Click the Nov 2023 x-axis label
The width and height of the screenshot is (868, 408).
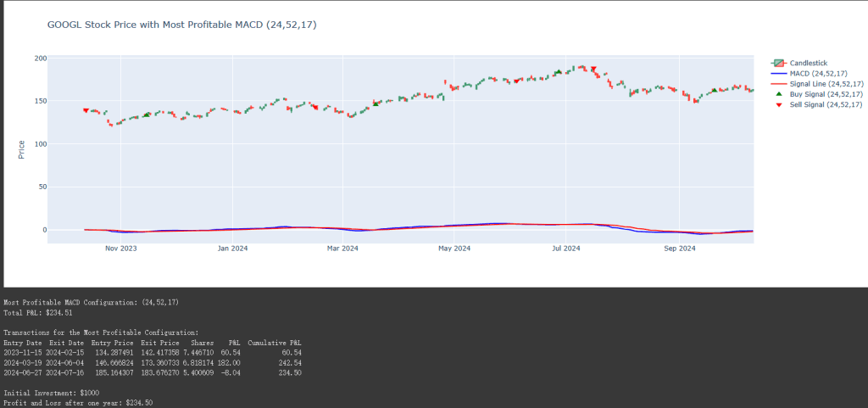point(120,249)
